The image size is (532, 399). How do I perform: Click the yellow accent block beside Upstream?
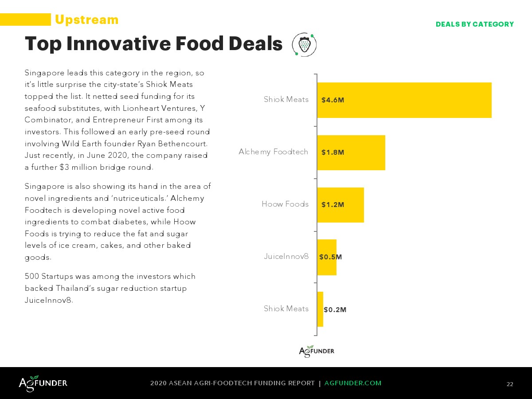coord(25,20)
